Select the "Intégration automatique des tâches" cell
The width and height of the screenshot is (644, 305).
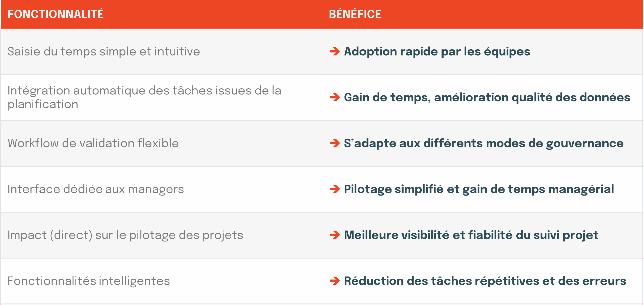pyautogui.click(x=144, y=97)
